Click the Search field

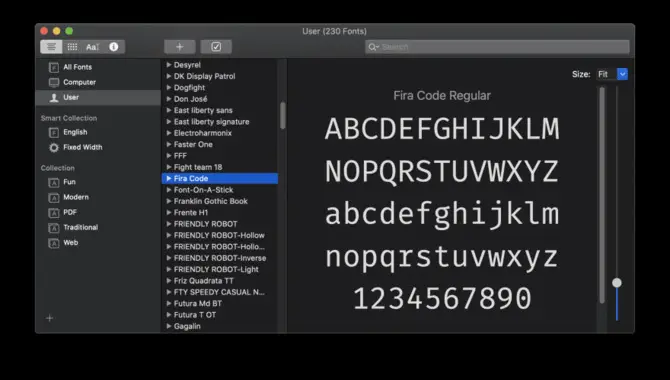497,47
